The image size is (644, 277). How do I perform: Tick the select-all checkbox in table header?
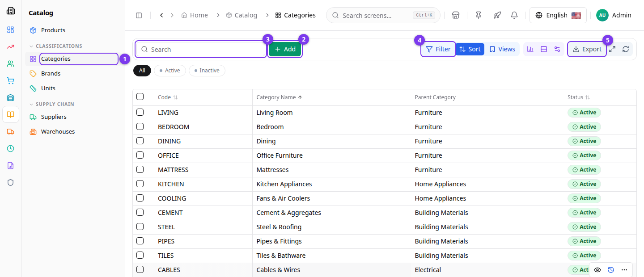pyautogui.click(x=140, y=97)
